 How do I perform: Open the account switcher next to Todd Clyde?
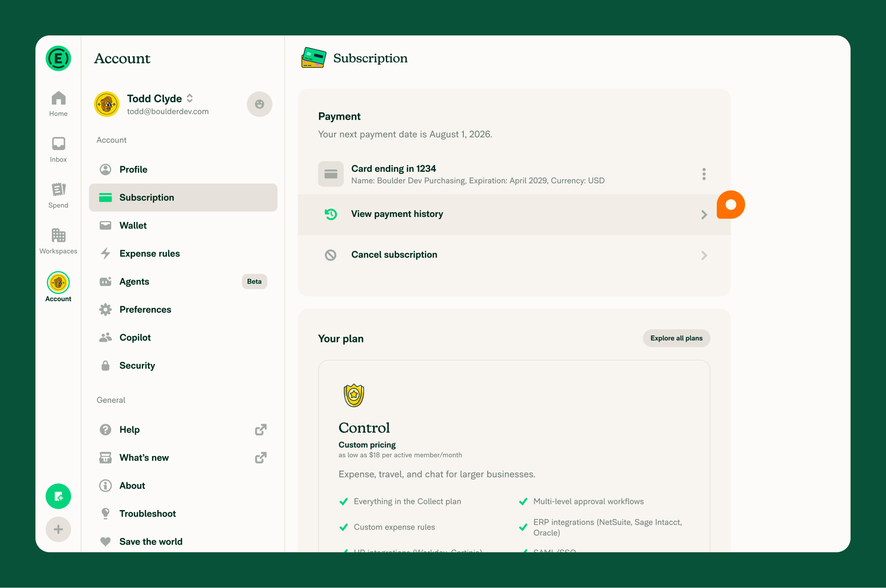tap(190, 98)
